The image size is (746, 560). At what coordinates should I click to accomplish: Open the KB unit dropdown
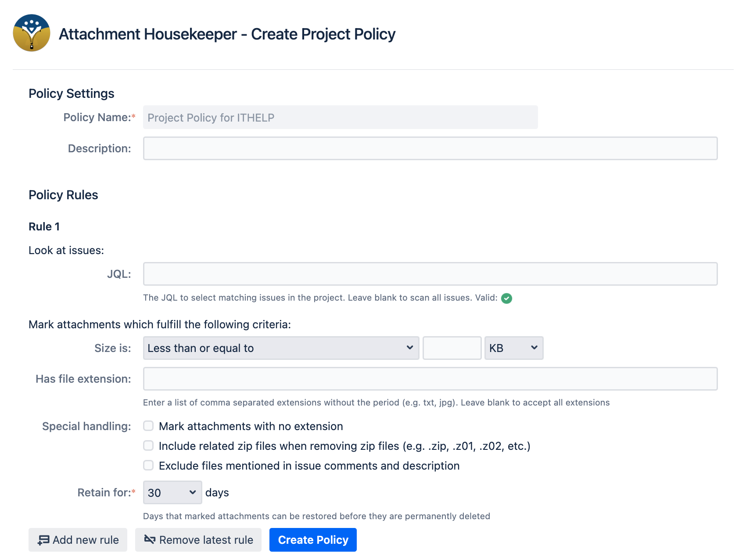(513, 348)
